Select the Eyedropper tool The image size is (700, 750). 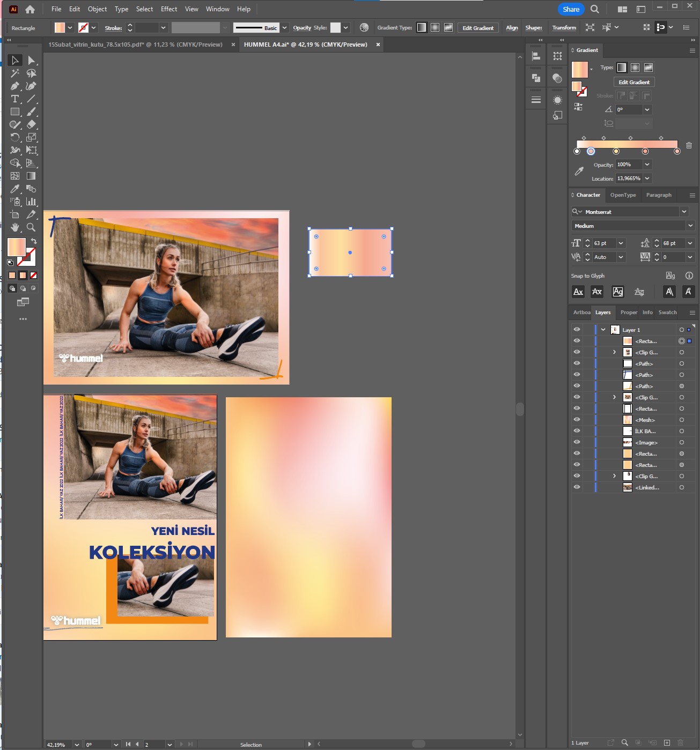pyautogui.click(x=15, y=189)
